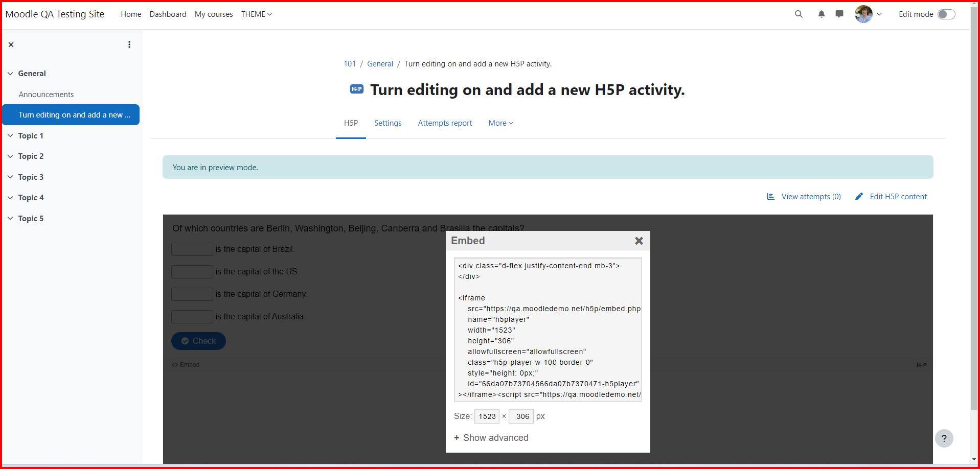Image resolution: width=980 pixels, height=469 pixels.
Task: Open Announcements in course index
Action: coord(46,95)
